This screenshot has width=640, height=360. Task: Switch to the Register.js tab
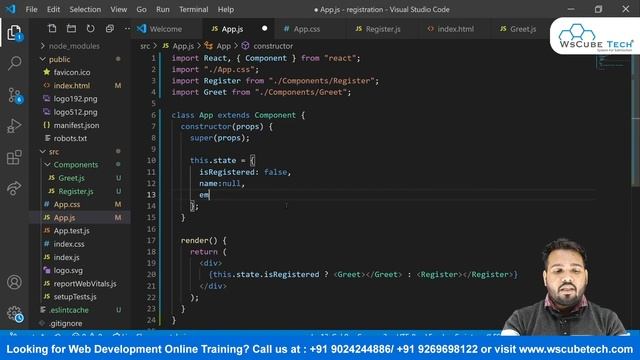383,29
